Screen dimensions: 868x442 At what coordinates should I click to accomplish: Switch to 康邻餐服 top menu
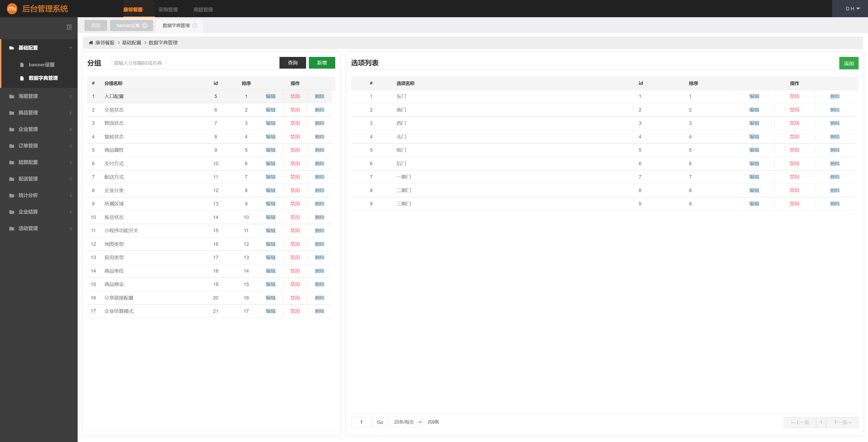(x=133, y=9)
